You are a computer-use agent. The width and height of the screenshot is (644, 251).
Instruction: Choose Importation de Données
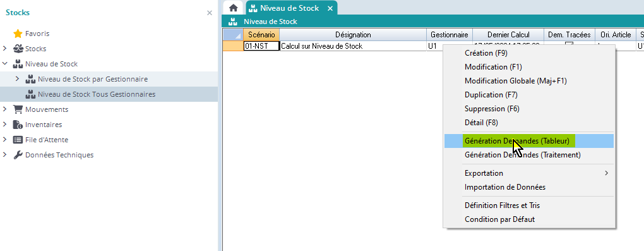pos(530,187)
